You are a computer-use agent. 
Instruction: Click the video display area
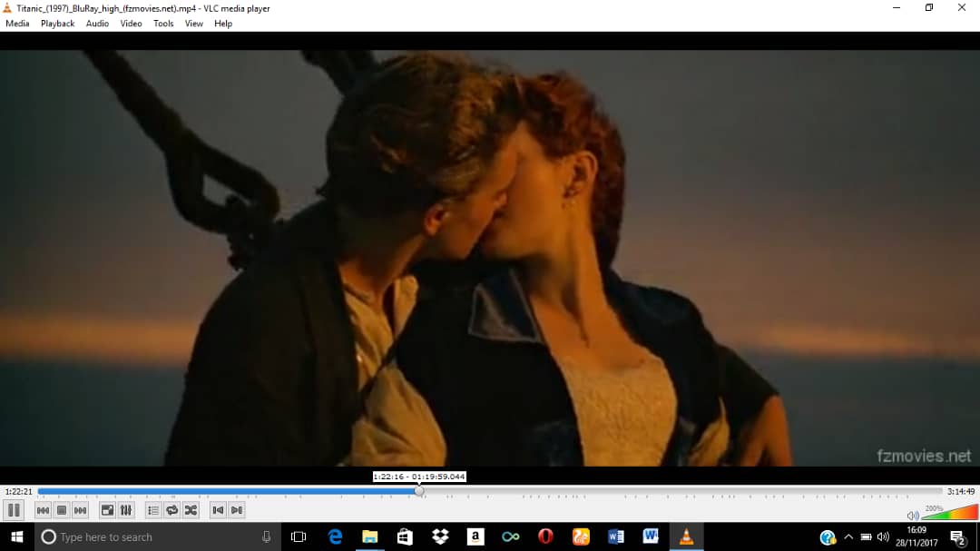coord(490,258)
